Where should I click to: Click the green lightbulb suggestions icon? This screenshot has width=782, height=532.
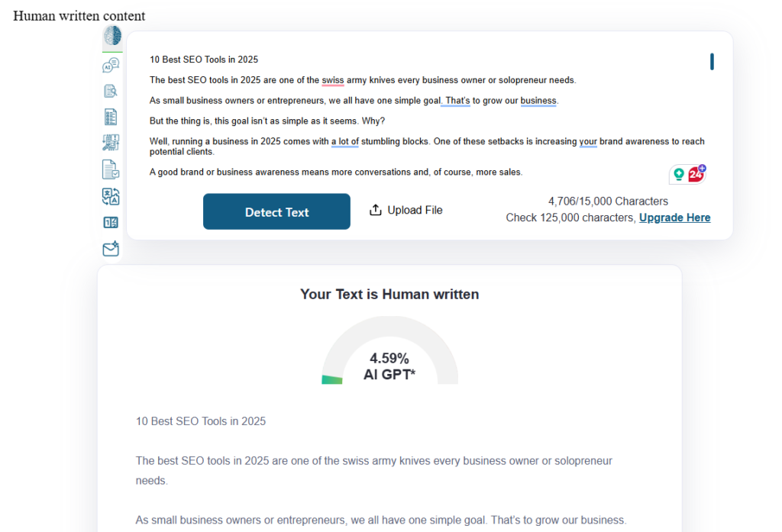coord(679,174)
